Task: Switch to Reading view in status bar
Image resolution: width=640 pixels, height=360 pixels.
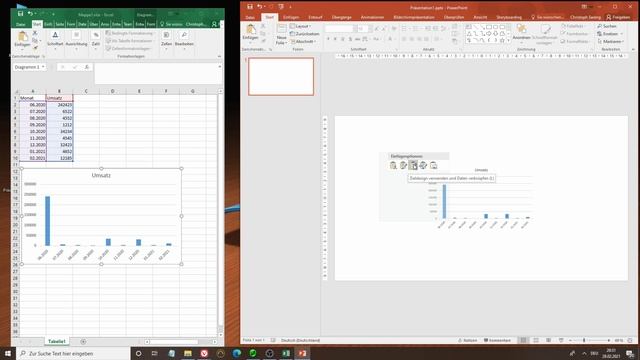Action: pos(549,340)
